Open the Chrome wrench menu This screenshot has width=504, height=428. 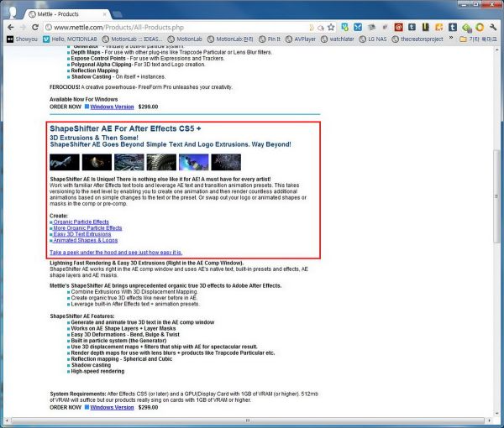pos(493,28)
